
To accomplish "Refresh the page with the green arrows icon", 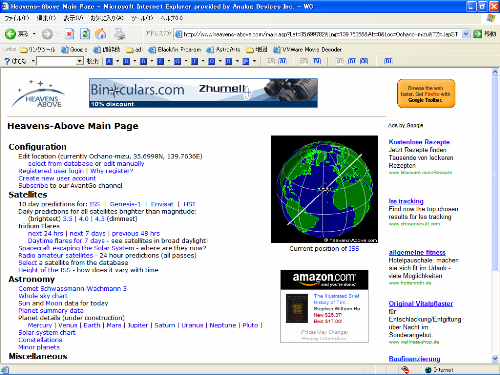I will point(85,34).
